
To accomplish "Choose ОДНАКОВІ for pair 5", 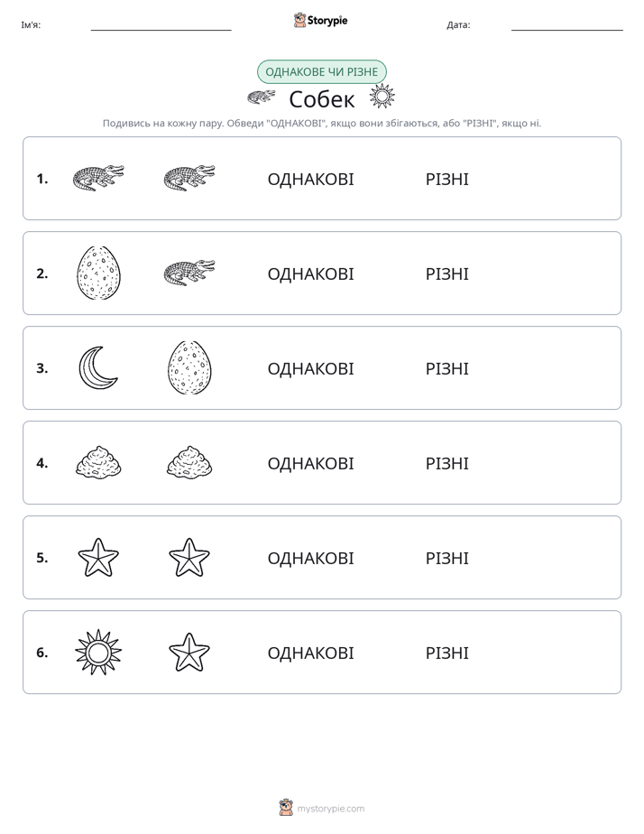I will pos(310,558).
